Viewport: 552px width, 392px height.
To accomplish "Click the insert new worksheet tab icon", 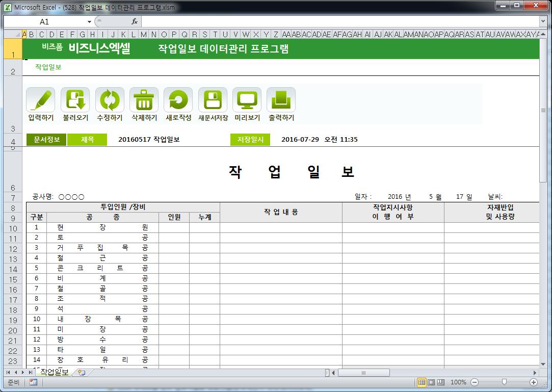I will pos(82,372).
